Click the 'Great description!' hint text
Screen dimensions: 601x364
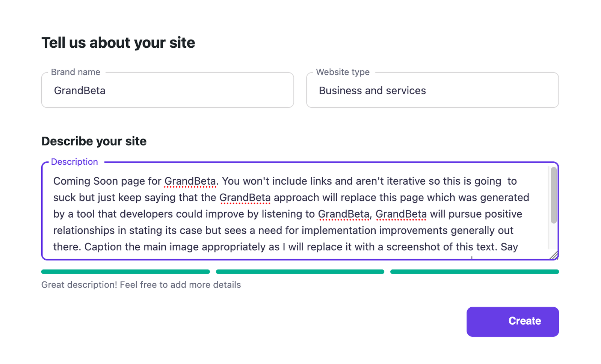click(141, 285)
